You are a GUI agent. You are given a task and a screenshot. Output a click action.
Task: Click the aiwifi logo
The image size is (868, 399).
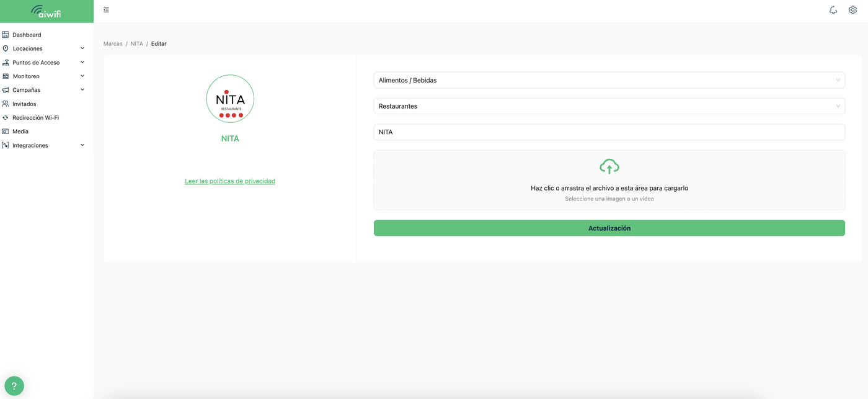click(x=46, y=11)
